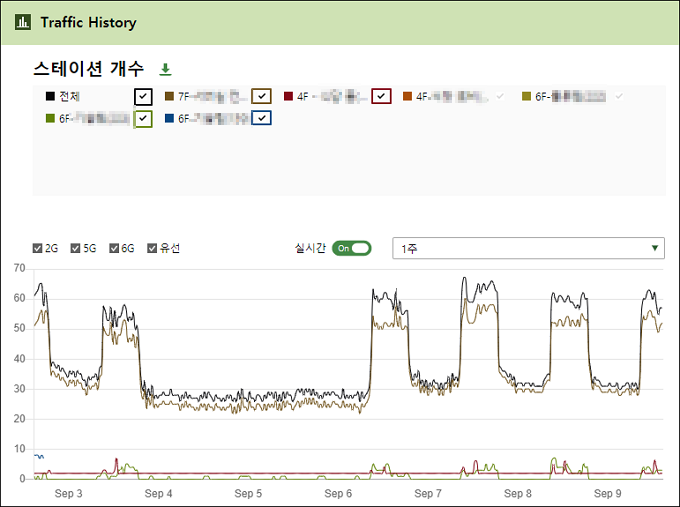The height and width of the screenshot is (507, 680).
Task: Toggle the dark red 4F series checkbox
Action: point(381,96)
